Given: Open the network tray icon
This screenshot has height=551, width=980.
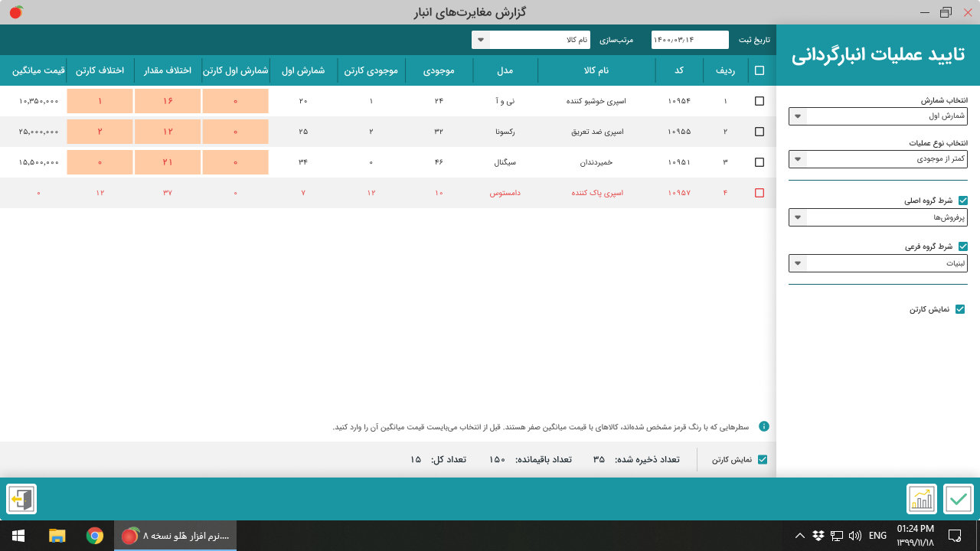Looking at the screenshot, I should click(837, 536).
